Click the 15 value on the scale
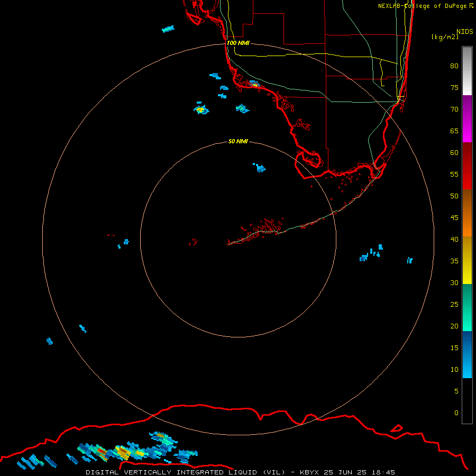476x476 pixels. click(454, 347)
